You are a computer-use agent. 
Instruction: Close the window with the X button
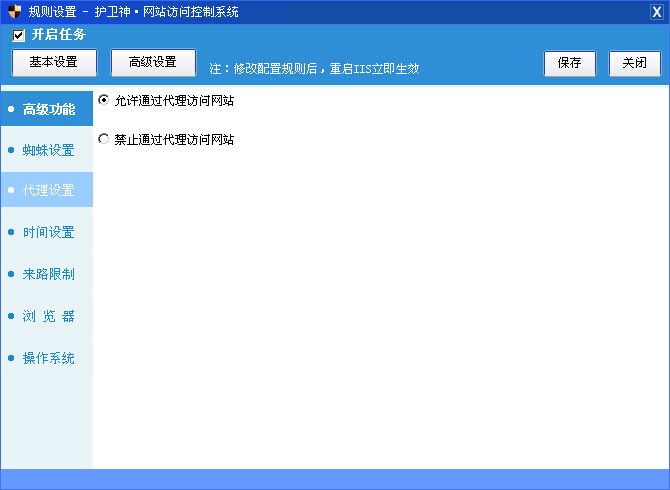pyautogui.click(x=656, y=12)
